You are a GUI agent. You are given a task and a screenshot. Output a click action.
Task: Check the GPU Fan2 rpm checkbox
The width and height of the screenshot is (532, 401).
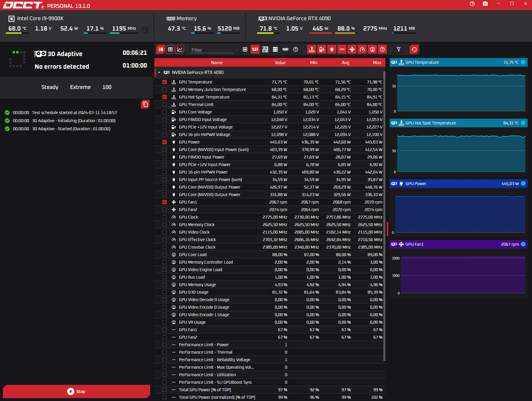coord(165,210)
